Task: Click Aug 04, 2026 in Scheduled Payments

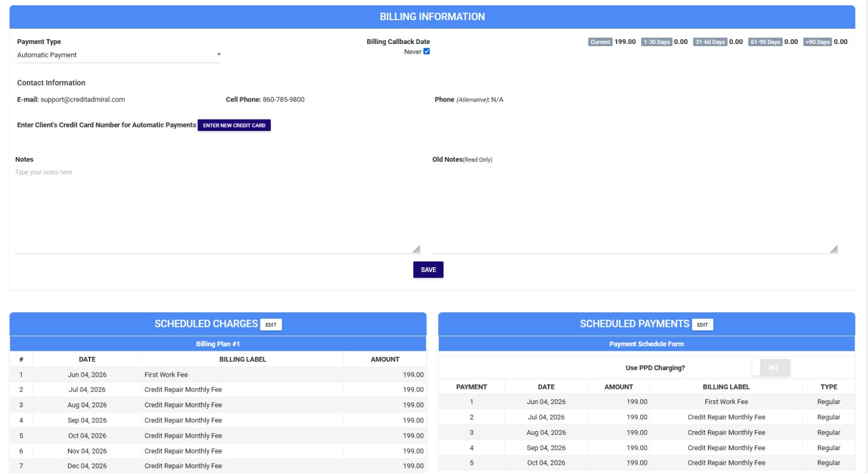Action: (546, 432)
